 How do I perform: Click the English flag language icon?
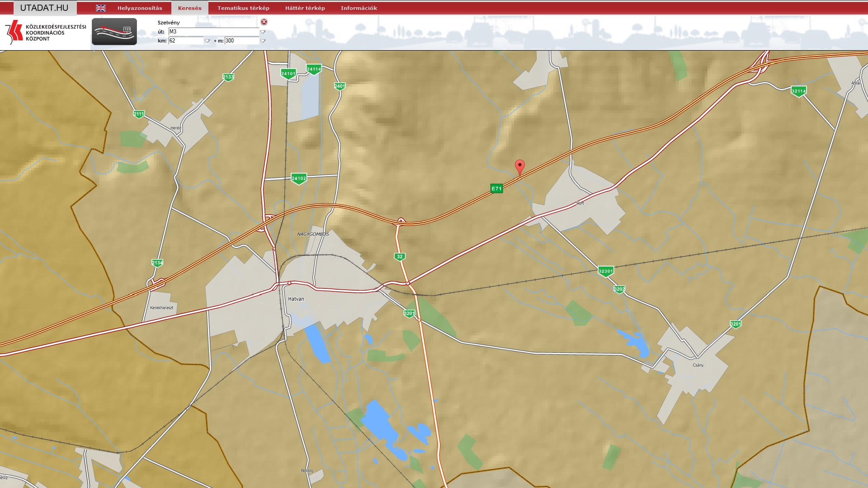tap(101, 8)
